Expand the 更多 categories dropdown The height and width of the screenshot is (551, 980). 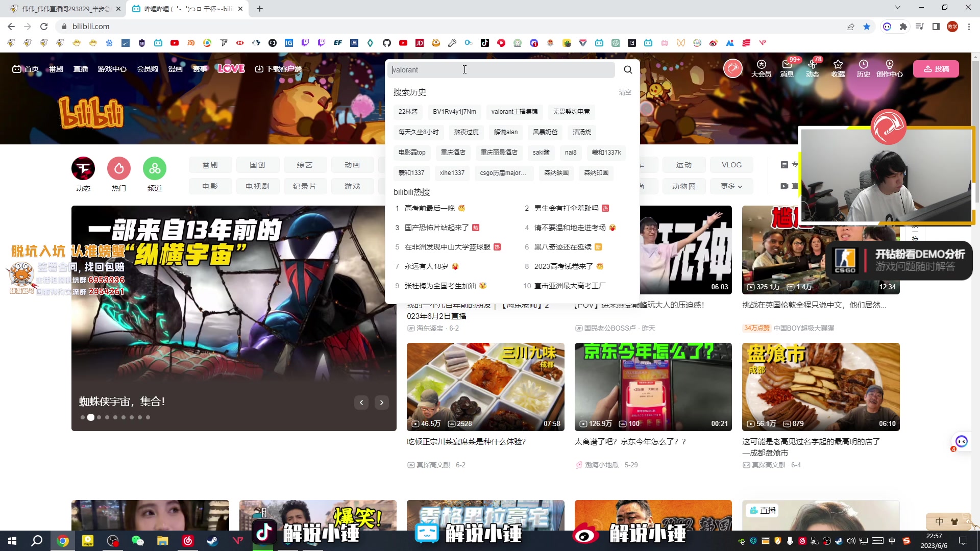pyautogui.click(x=731, y=186)
